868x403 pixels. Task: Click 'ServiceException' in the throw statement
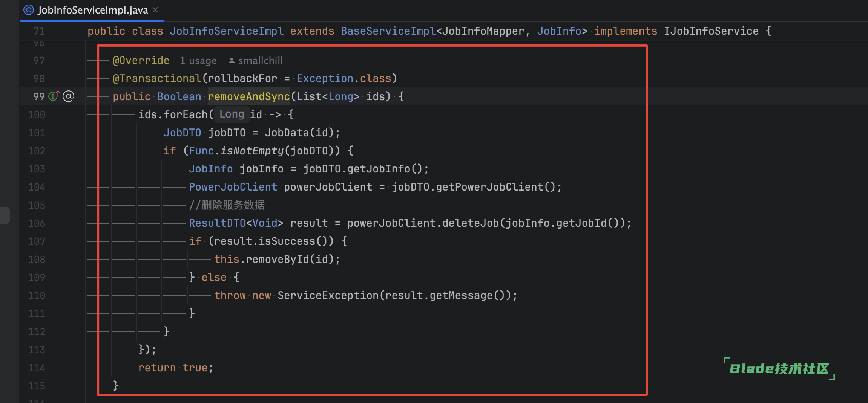(328, 295)
